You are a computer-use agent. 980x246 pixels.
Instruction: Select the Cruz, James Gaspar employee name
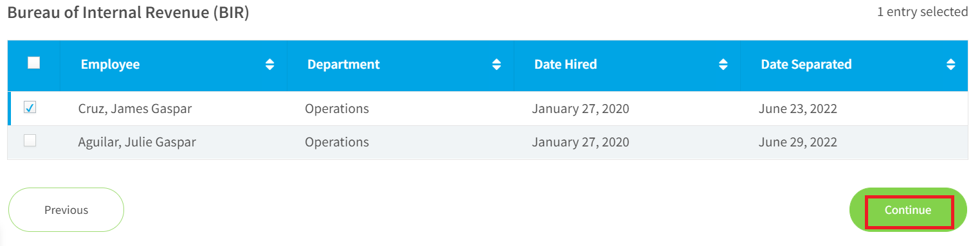point(135,109)
